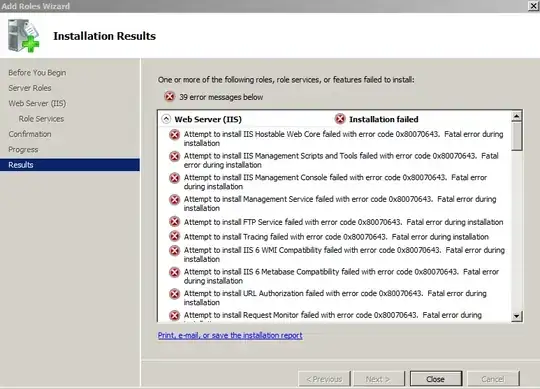Click the FTP Service failed error message
Image resolution: width=540 pixels, height=389 pixels.
pos(343,222)
